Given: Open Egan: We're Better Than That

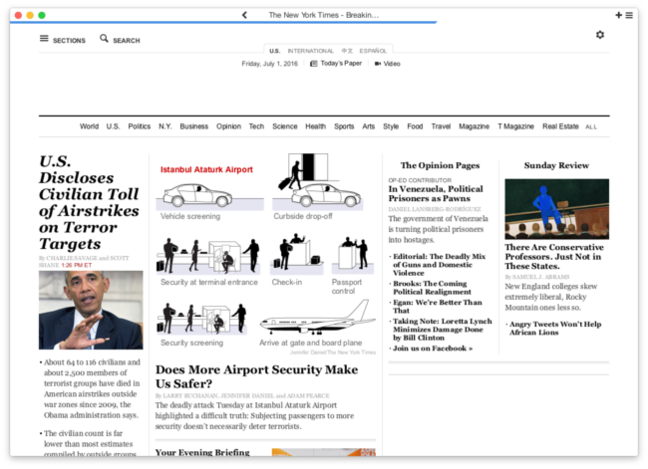Looking at the screenshot, I should (x=437, y=306).
